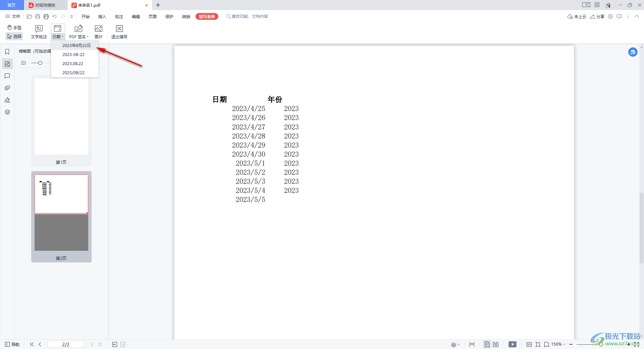
Task: Choose date format 2023.08.22
Action: (x=75, y=63)
